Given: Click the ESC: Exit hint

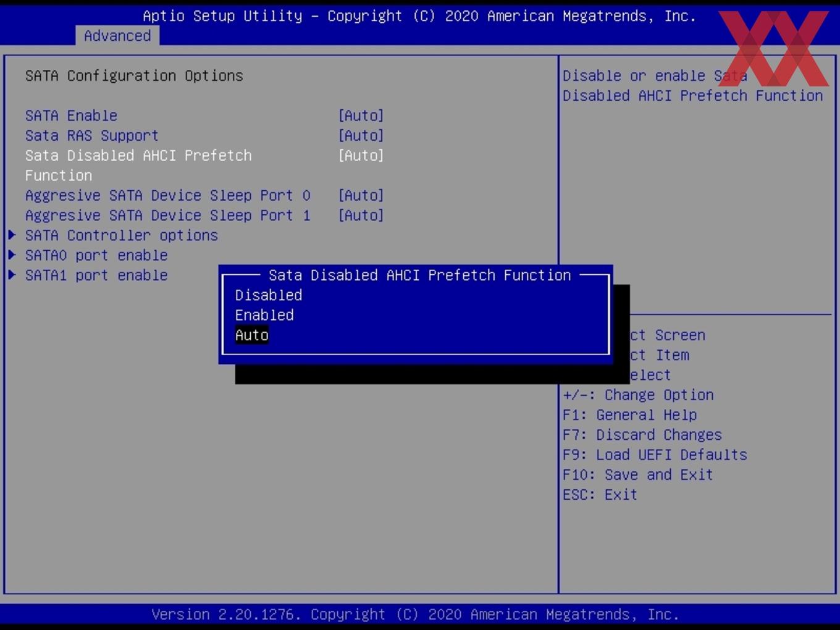Looking at the screenshot, I should (600, 495).
